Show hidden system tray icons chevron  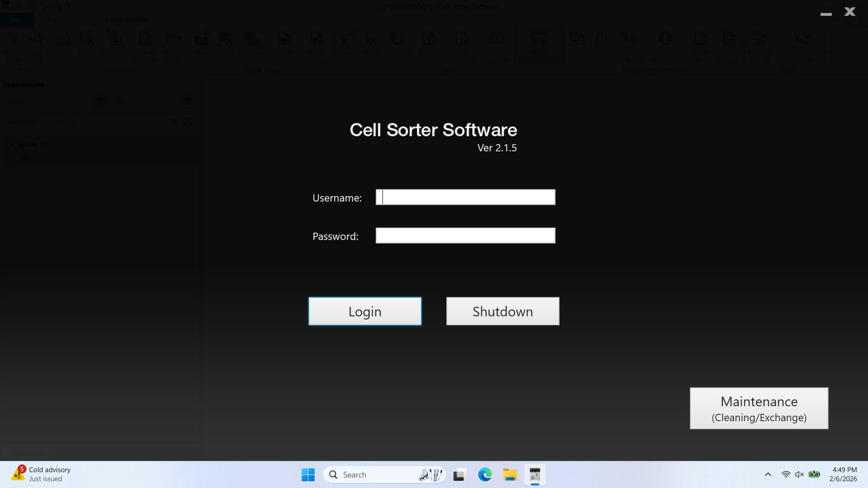[768, 474]
